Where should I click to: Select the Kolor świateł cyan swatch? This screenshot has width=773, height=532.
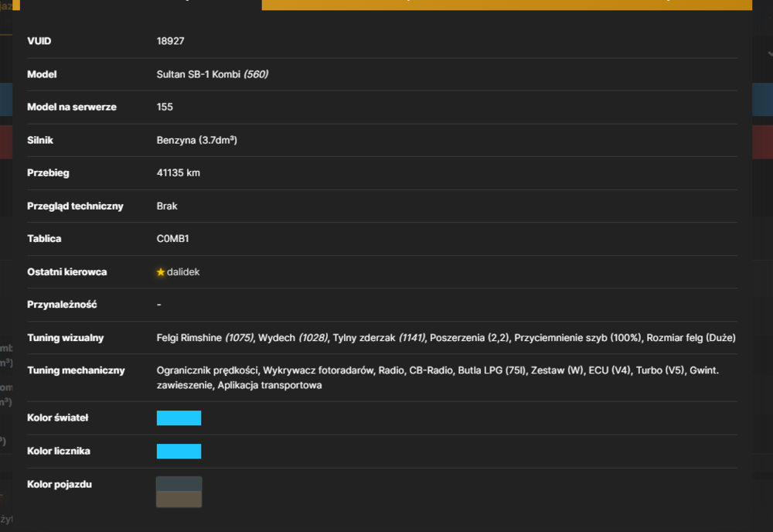(179, 418)
